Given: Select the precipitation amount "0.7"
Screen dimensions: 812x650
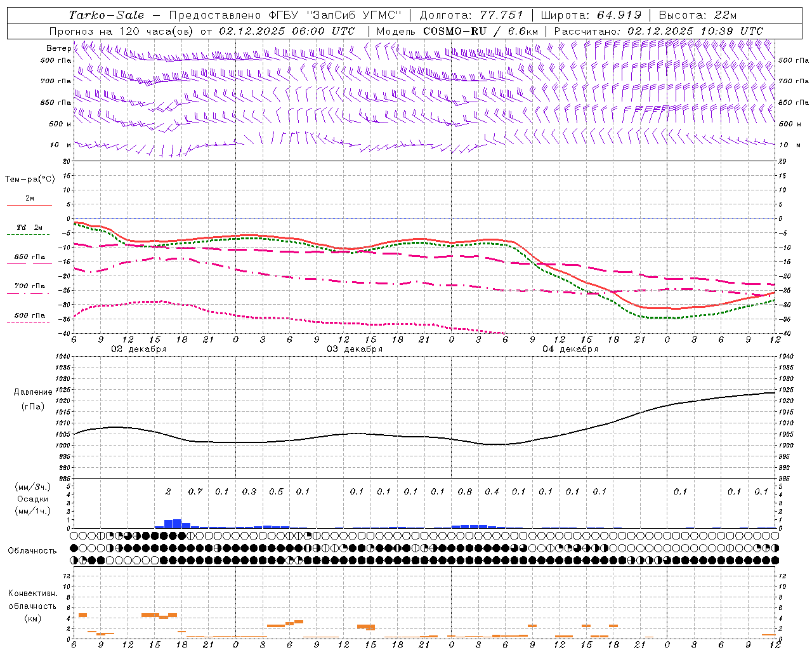Looking at the screenshot, I should pos(195,491).
